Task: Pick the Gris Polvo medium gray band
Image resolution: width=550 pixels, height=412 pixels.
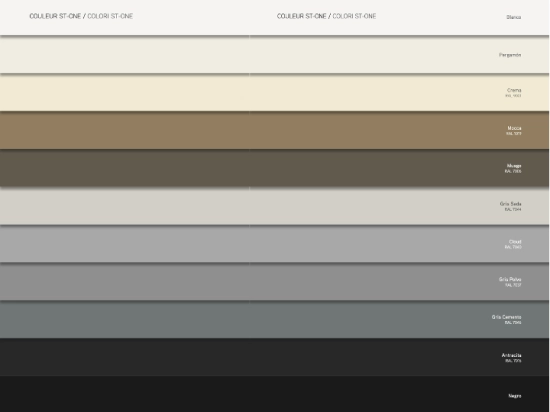Action: (x=275, y=282)
